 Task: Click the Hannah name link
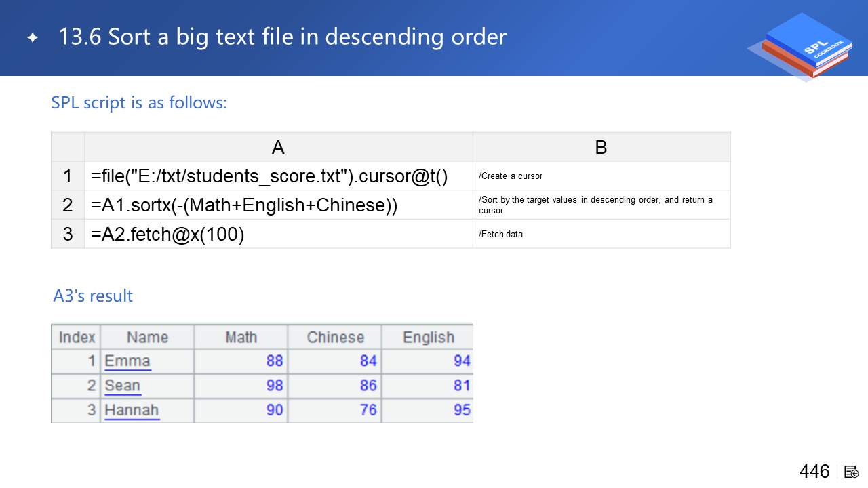click(132, 410)
